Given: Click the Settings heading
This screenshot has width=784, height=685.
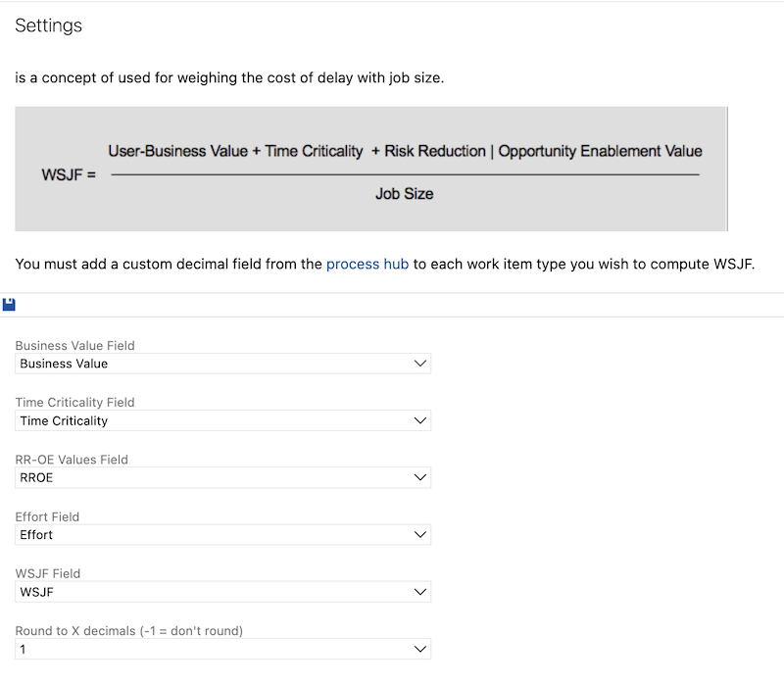Looking at the screenshot, I should [48, 25].
